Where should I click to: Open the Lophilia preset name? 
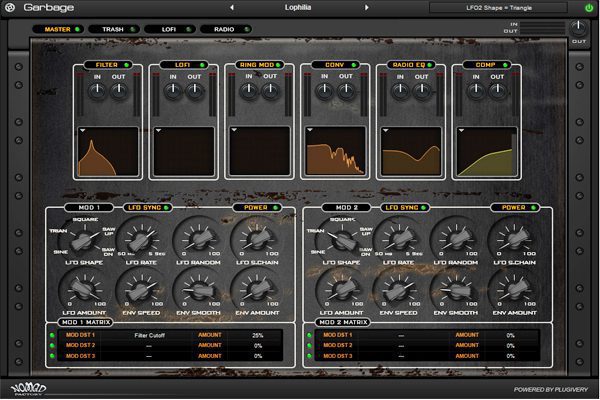[298, 7]
